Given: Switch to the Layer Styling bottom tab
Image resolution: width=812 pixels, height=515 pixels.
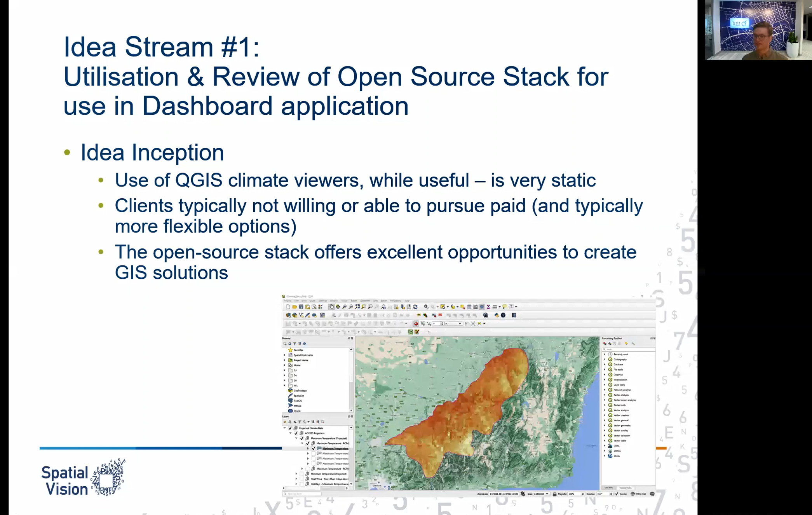Looking at the screenshot, I should 608,487.
